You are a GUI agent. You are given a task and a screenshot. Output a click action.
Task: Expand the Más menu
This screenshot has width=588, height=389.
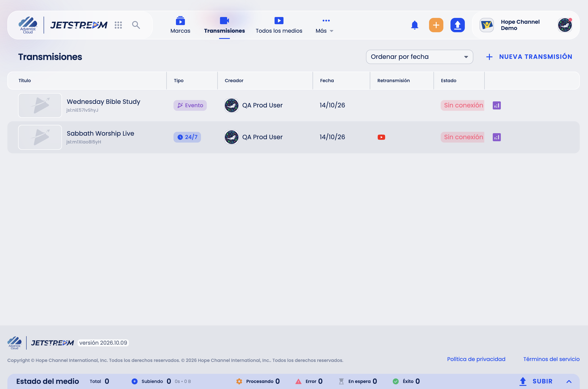pyautogui.click(x=324, y=25)
